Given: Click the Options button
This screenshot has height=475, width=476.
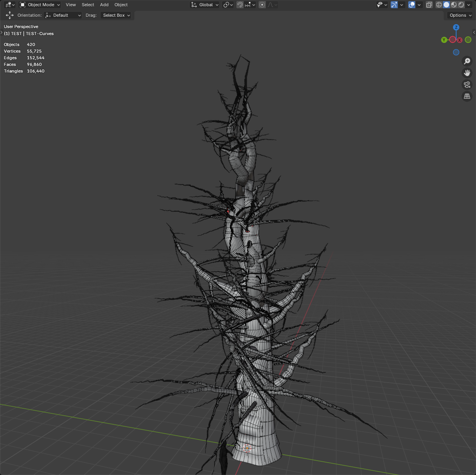Looking at the screenshot, I should click(x=460, y=15).
